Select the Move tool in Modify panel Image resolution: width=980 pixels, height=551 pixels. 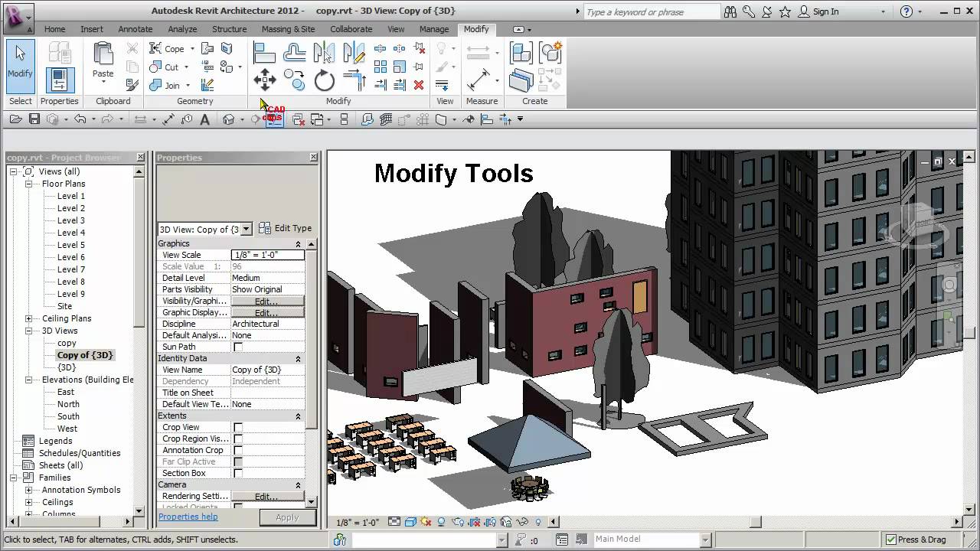click(x=265, y=78)
